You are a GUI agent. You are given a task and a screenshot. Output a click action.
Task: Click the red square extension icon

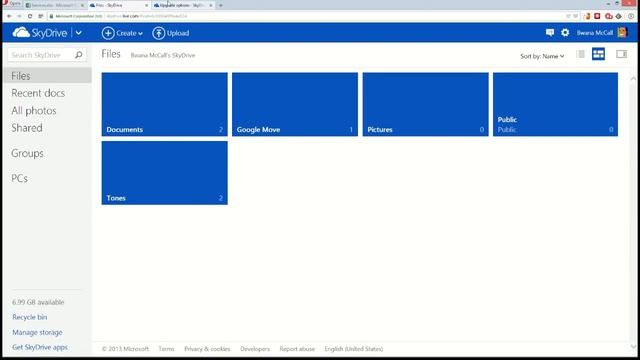597,16
